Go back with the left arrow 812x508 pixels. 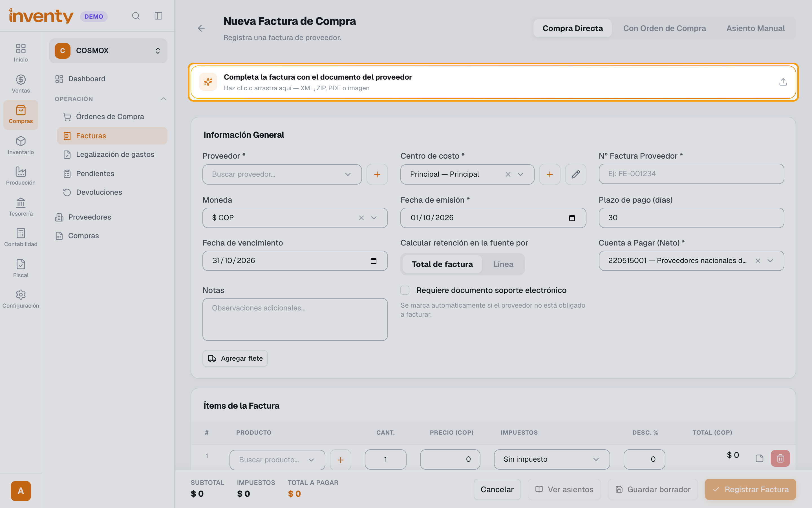tap(201, 28)
